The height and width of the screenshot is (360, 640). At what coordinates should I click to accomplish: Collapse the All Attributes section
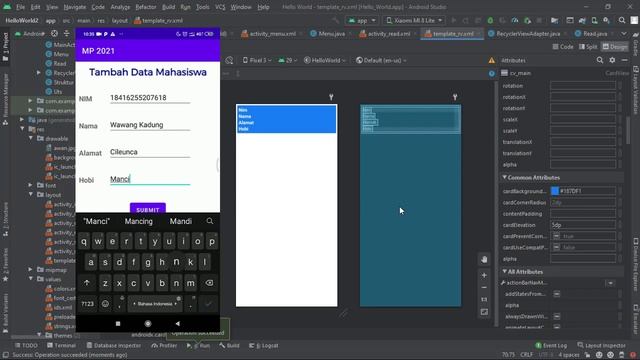504,271
